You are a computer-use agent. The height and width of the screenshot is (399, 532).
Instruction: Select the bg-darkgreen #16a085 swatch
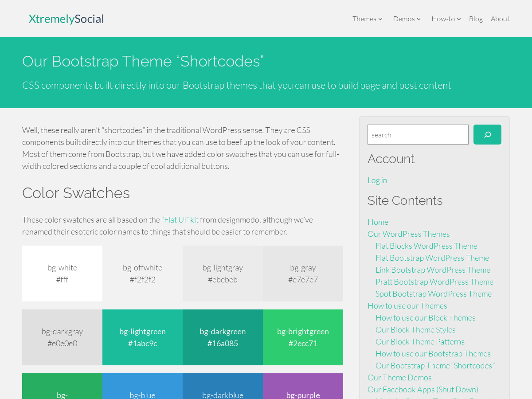223,337
